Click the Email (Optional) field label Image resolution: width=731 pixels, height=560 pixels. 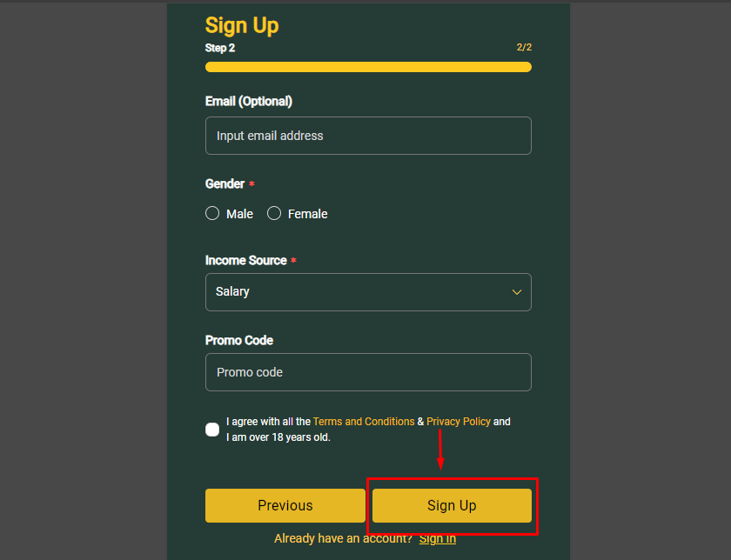coord(248,101)
